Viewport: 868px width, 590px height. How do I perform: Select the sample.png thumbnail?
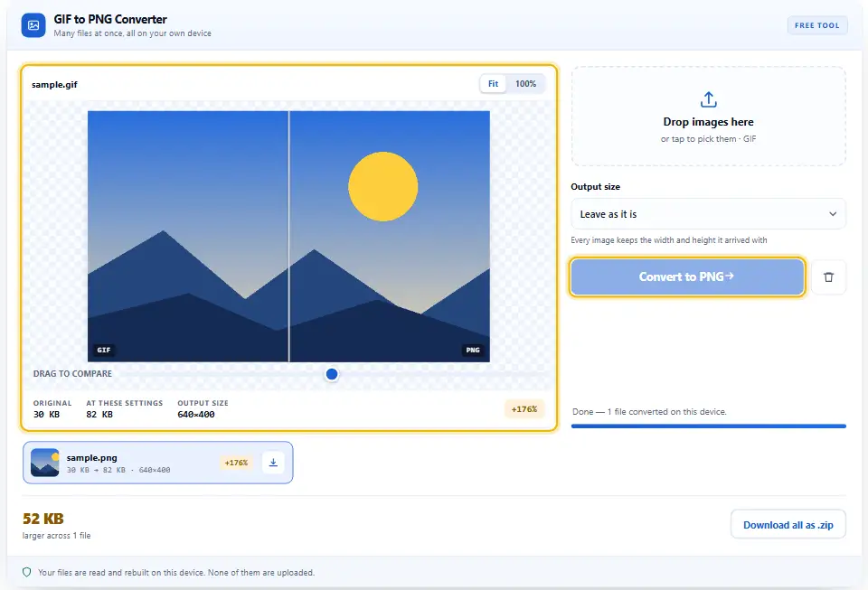[45, 463]
